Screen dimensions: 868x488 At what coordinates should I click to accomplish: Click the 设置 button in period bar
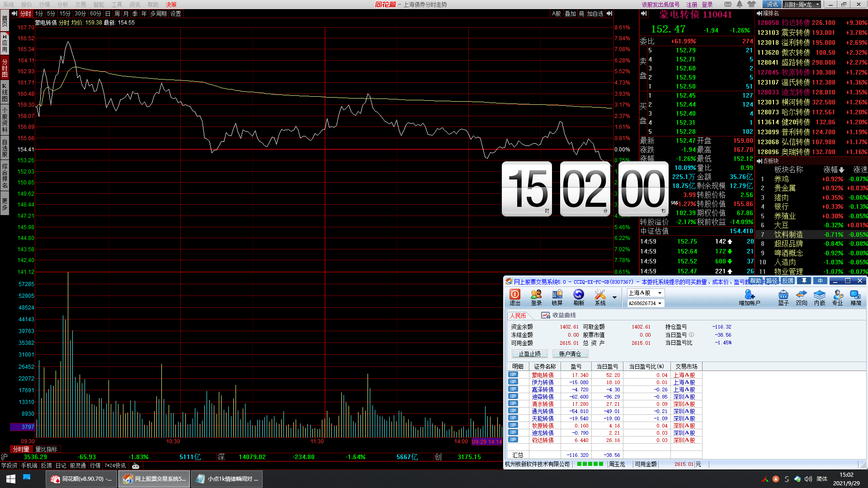click(x=176, y=14)
